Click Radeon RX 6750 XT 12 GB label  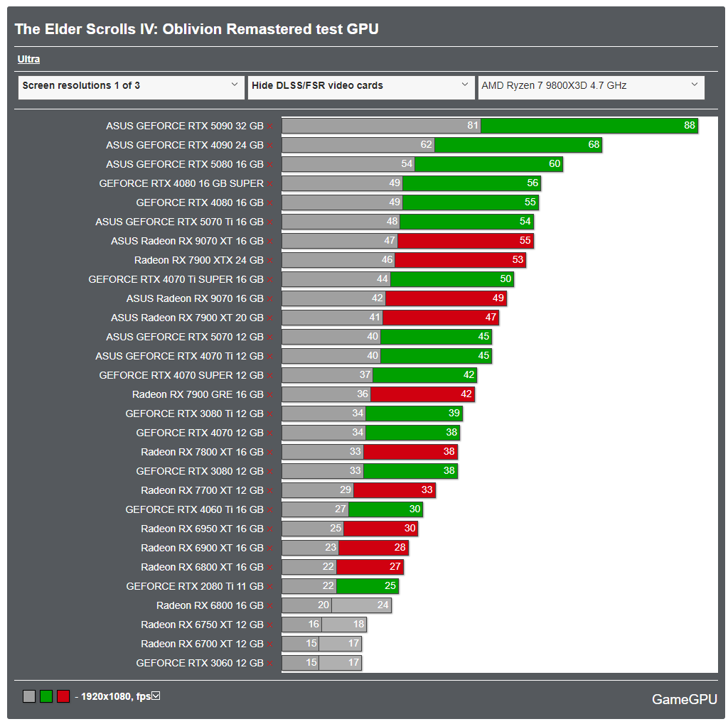203,625
